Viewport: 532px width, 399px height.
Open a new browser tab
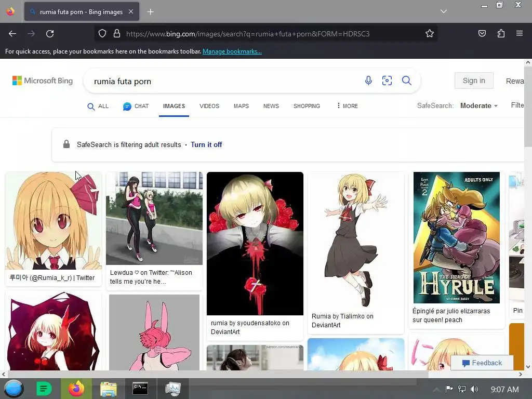click(150, 12)
